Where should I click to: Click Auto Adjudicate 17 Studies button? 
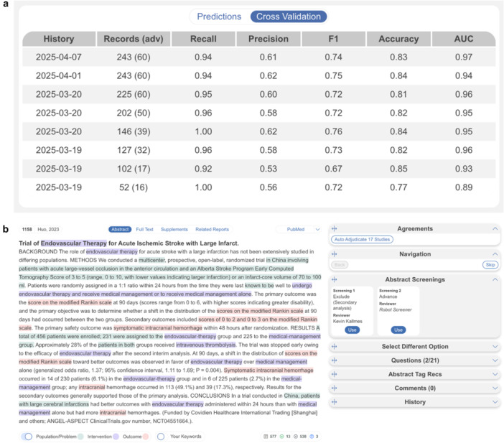[x=363, y=239]
